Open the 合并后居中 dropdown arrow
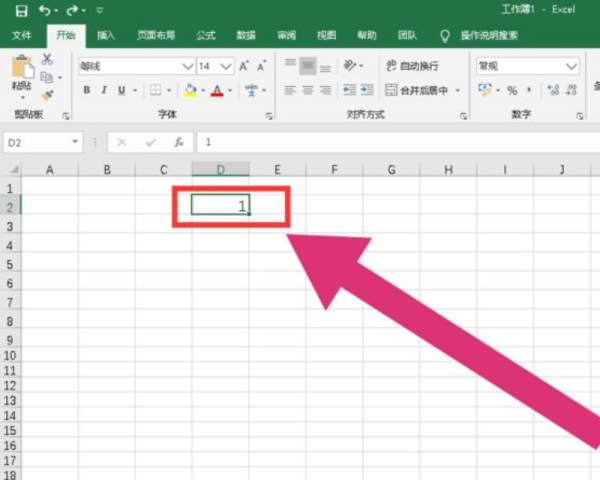Image resolution: width=600 pixels, height=480 pixels. click(458, 91)
